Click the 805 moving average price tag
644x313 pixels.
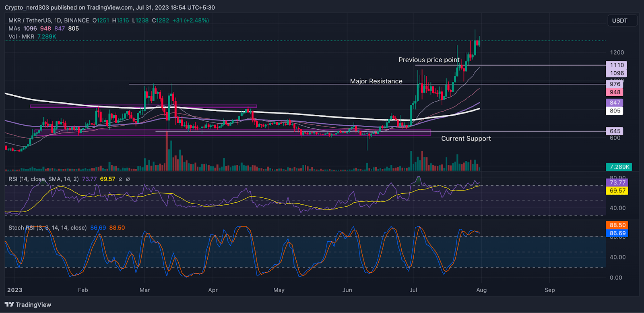tap(615, 110)
